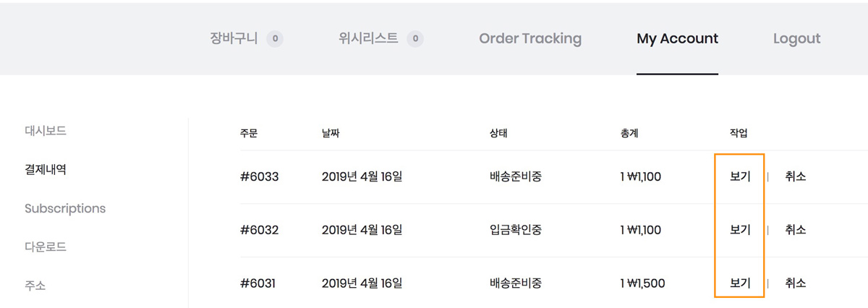Open the 위시리스트 wishlist link

click(368, 38)
